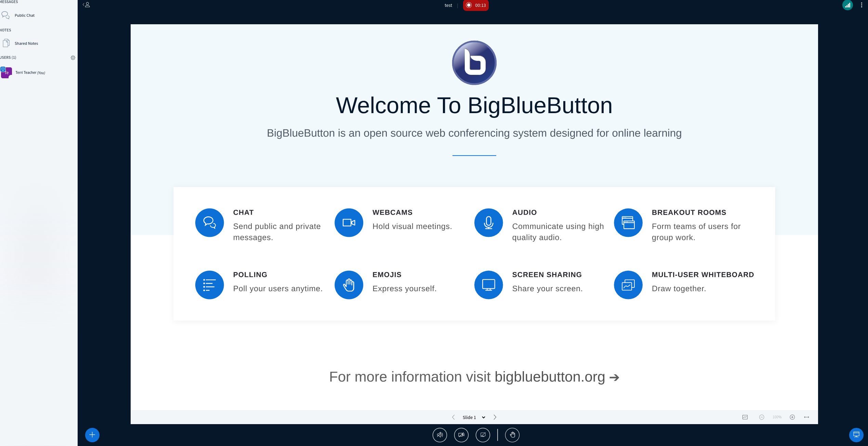The height and width of the screenshot is (446, 868).
Task: Reset zoom at 100% label
Action: (777, 417)
